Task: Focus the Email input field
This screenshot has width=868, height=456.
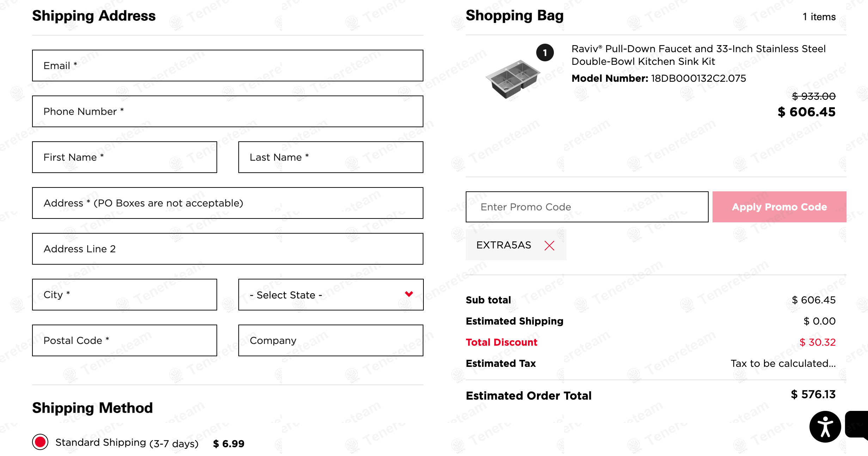Action: click(x=227, y=66)
